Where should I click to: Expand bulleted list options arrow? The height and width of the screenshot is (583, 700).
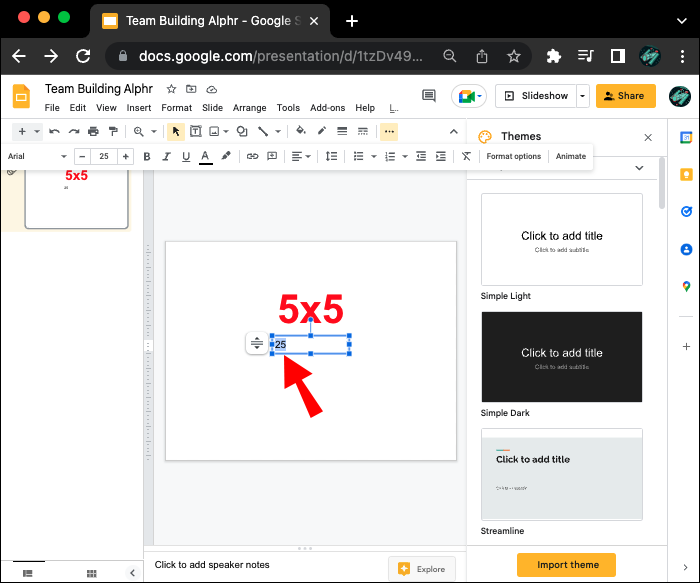point(374,156)
